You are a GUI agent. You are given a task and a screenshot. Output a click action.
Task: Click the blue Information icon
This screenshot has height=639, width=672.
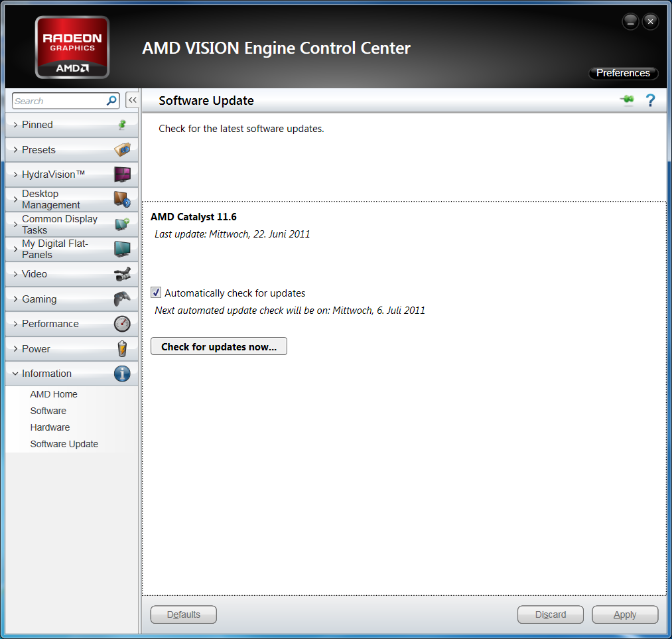tap(122, 374)
